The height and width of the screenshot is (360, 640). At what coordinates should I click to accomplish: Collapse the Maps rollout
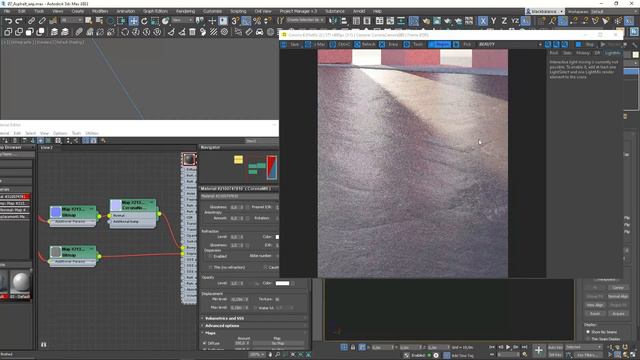(253, 333)
